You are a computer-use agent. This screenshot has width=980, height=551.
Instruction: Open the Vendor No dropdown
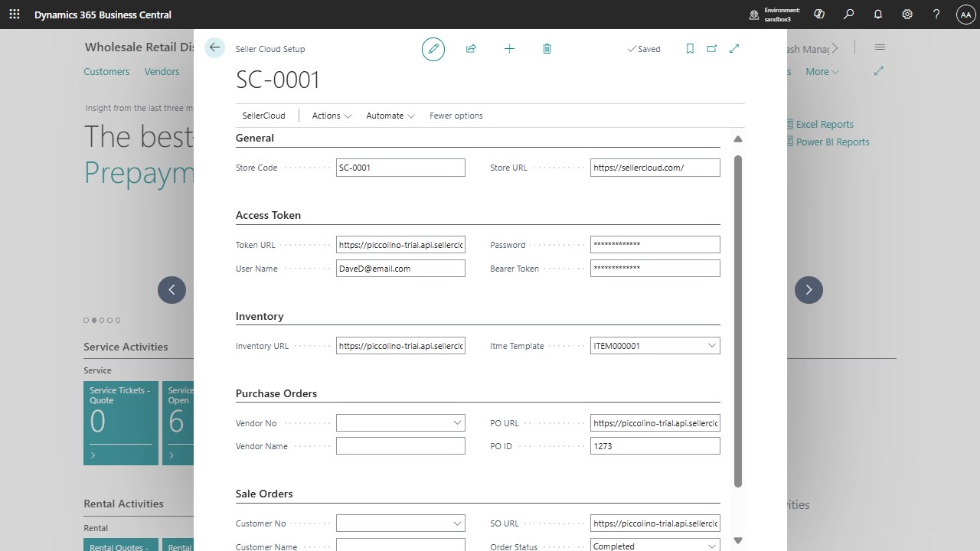(x=457, y=423)
